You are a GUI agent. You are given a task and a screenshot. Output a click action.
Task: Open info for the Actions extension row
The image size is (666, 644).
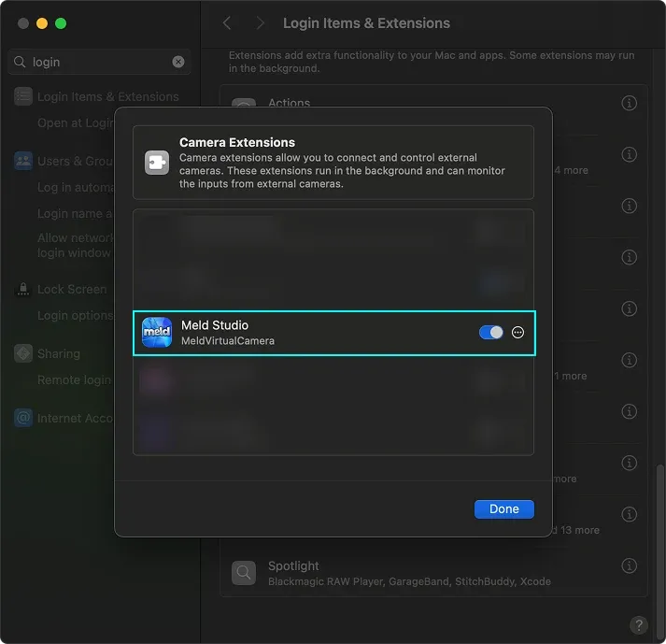pos(629,103)
